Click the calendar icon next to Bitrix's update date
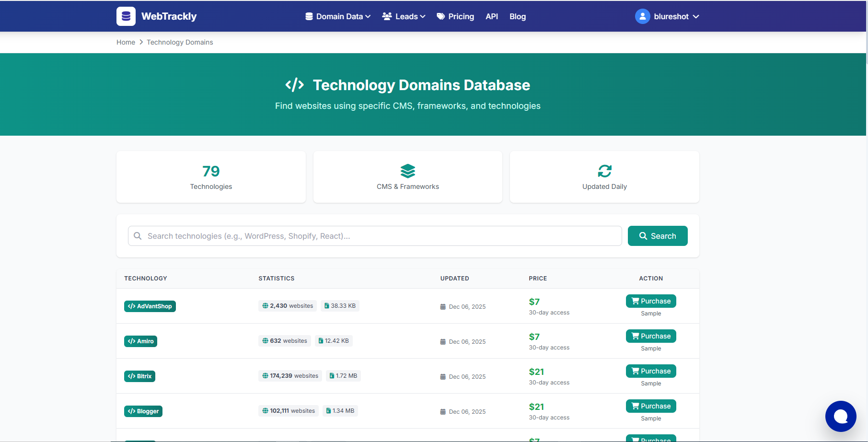 click(442, 377)
